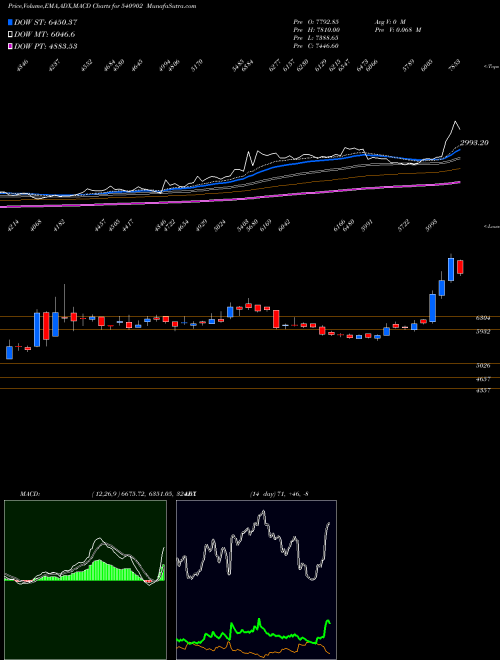Click the last red candlestick on the price chart
Screen dimensions: 500x660
[460, 267]
